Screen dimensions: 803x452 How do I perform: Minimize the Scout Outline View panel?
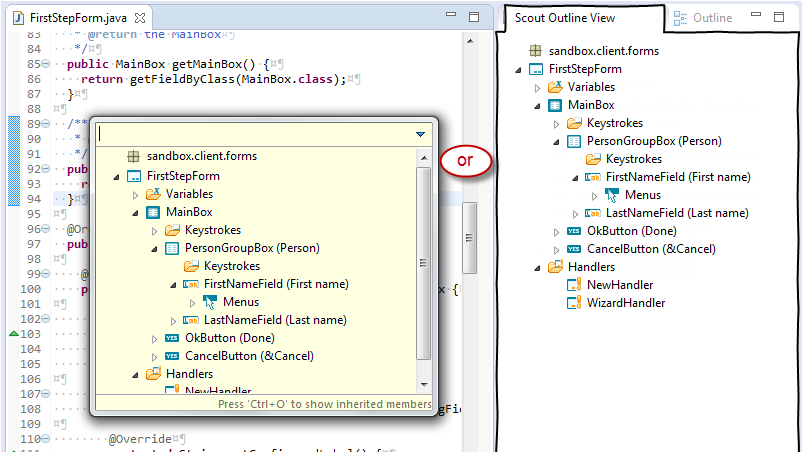pyautogui.click(x=756, y=15)
